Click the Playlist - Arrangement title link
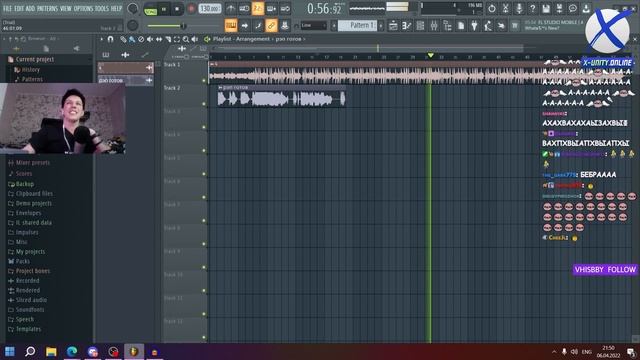 click(x=241, y=39)
